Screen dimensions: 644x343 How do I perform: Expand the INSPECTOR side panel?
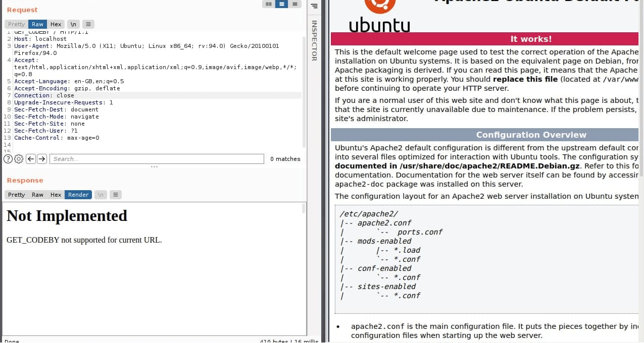(314, 40)
